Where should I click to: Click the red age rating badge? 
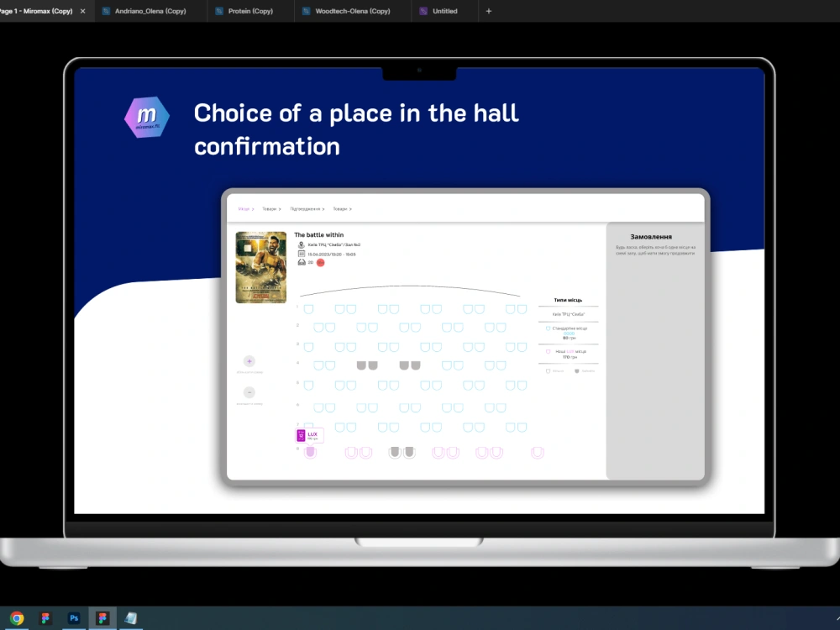[x=320, y=262]
